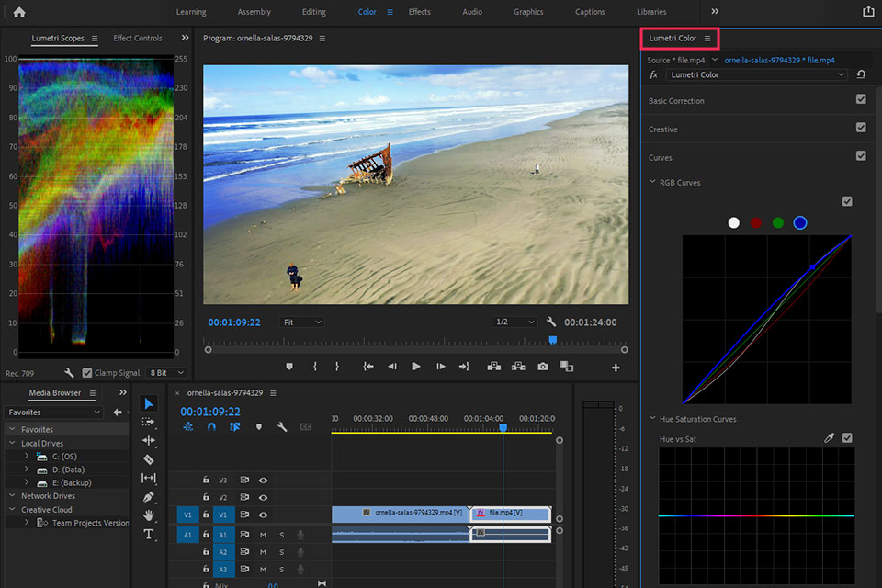The height and width of the screenshot is (588, 882).
Task: Select the Type tool
Action: 149,534
